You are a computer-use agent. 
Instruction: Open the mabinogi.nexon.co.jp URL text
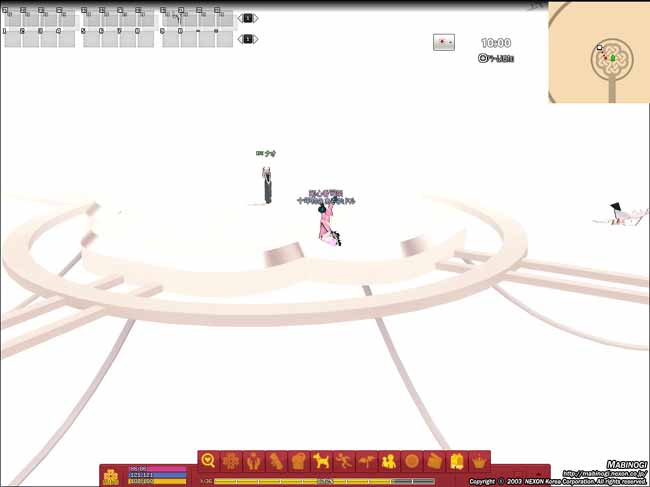604,473
